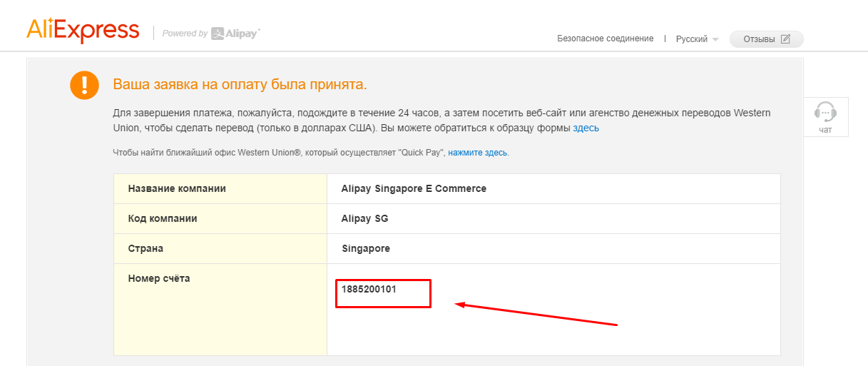
Task: Open the chat headset icon
Action: point(825,113)
